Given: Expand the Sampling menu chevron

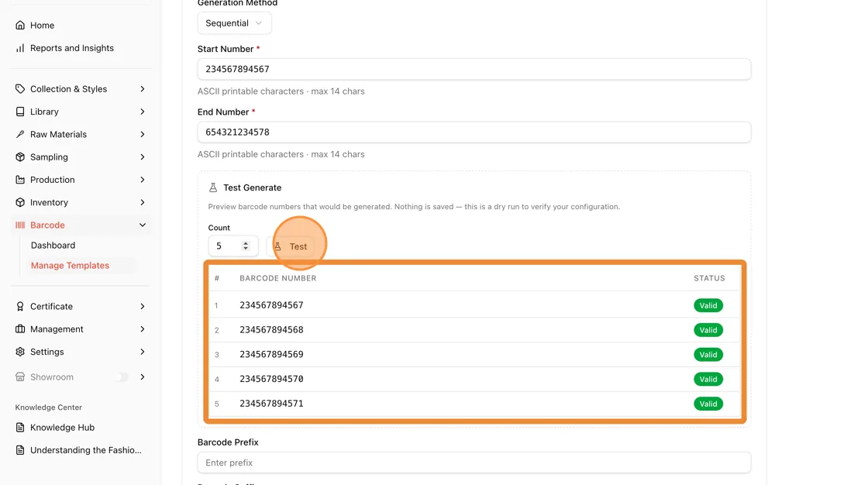Looking at the screenshot, I should (x=143, y=157).
